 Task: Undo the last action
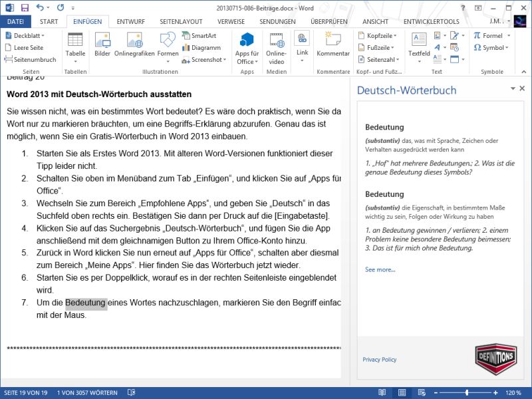(x=40, y=8)
